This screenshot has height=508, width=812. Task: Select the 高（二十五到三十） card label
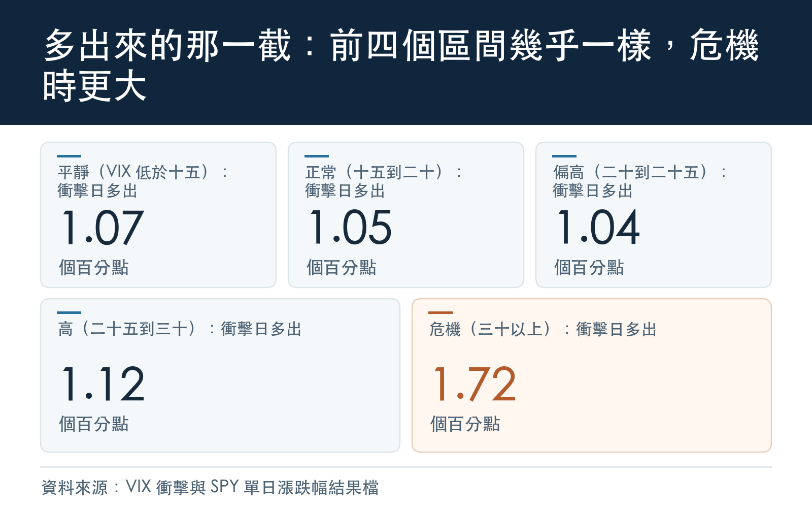click(180, 329)
